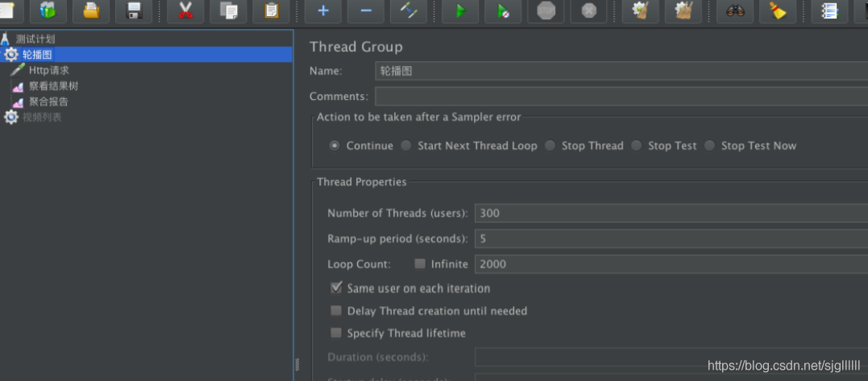The width and height of the screenshot is (868, 381).
Task: Click the split pane divider handle
Action: [x=297, y=364]
